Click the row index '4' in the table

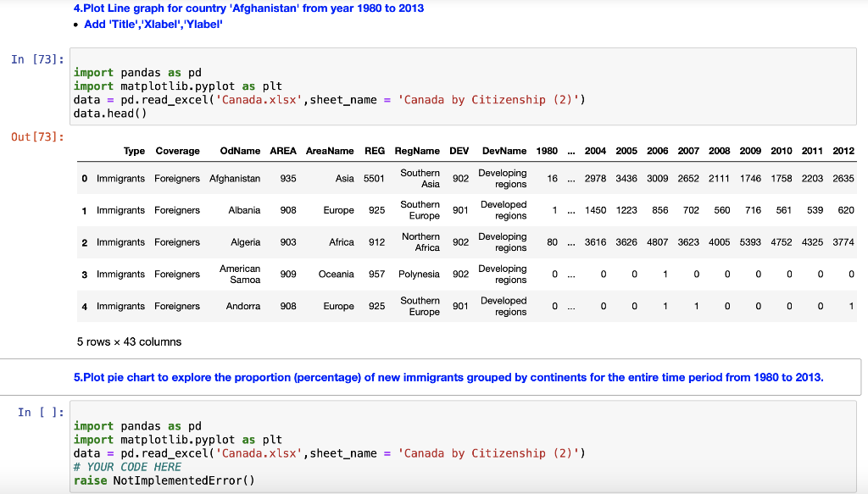(84, 307)
